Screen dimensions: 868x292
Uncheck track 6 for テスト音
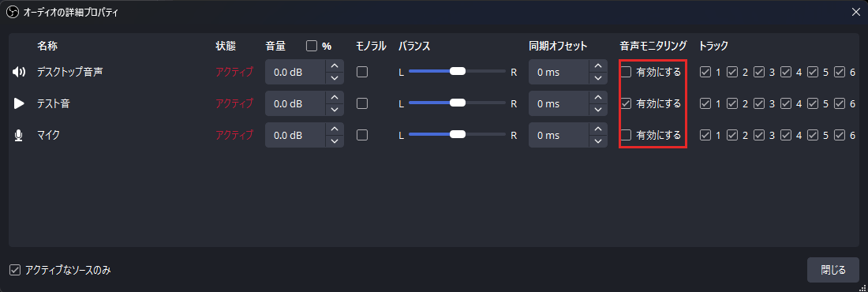pos(840,103)
